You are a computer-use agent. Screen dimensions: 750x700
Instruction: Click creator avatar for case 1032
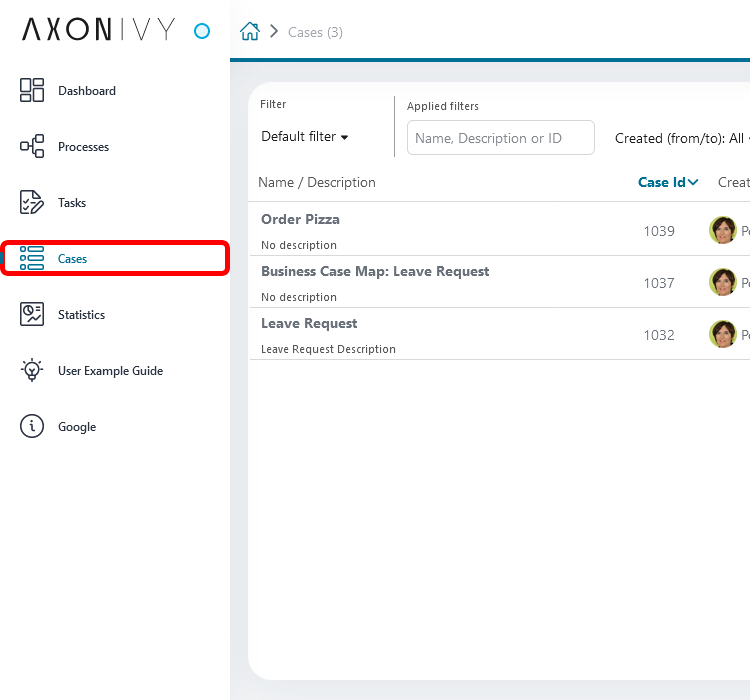722,334
